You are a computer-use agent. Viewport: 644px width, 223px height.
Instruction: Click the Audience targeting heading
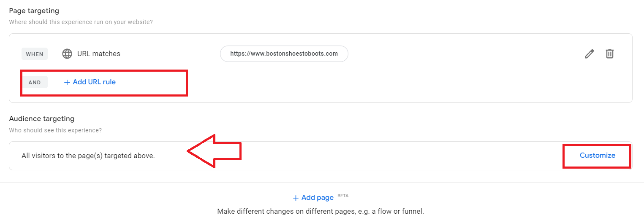[41, 119]
